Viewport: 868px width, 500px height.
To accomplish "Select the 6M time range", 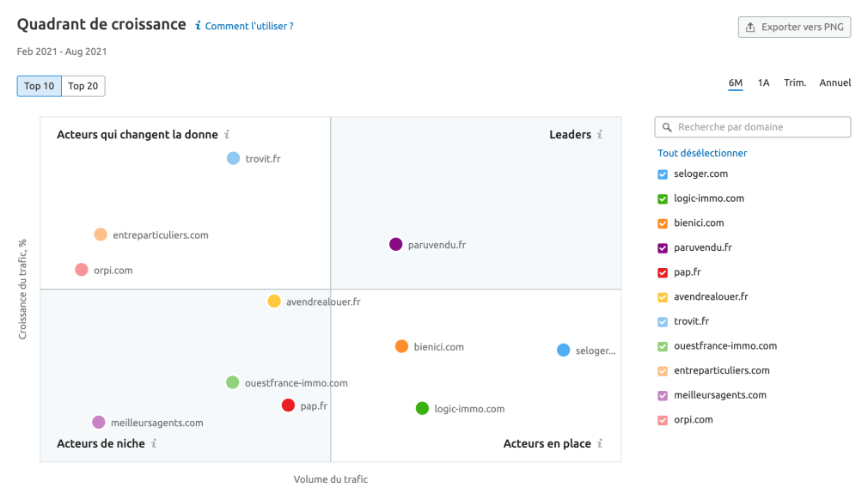I will [x=735, y=83].
